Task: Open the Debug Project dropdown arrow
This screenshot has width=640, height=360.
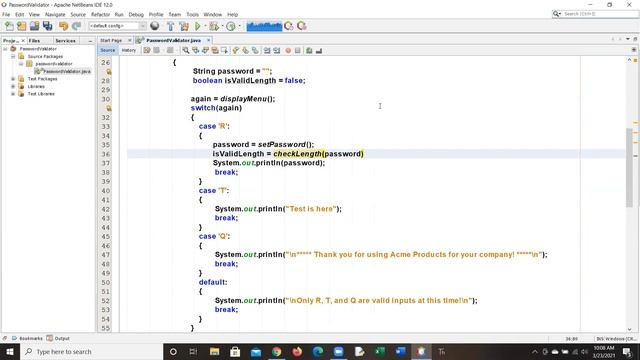Action: tap(222, 27)
